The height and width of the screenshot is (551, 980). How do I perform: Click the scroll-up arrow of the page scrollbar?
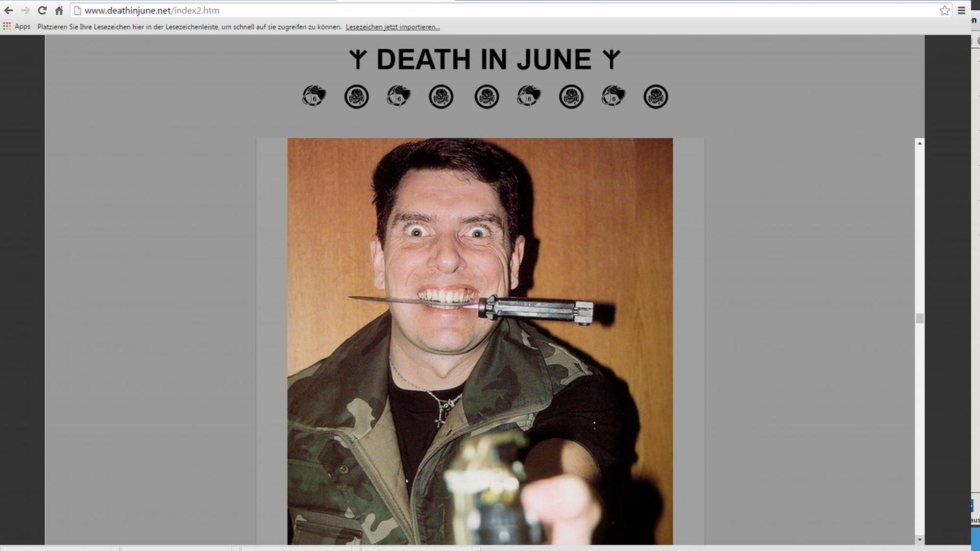(x=920, y=143)
